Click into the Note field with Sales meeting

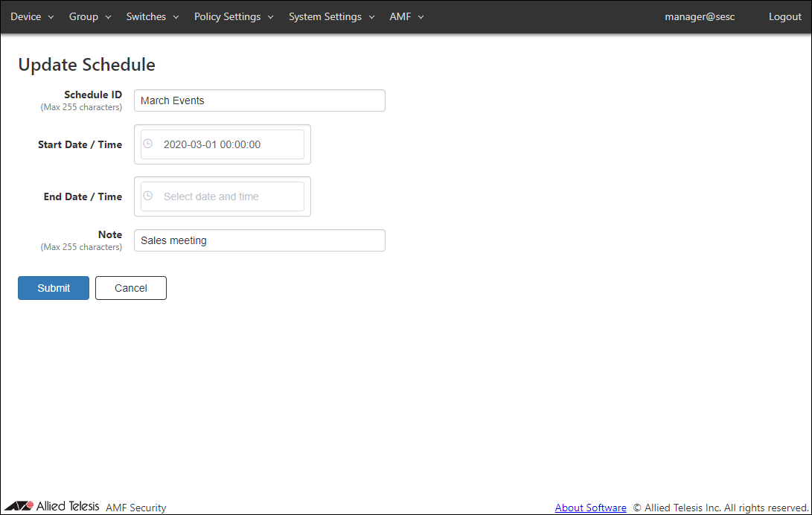(x=259, y=240)
